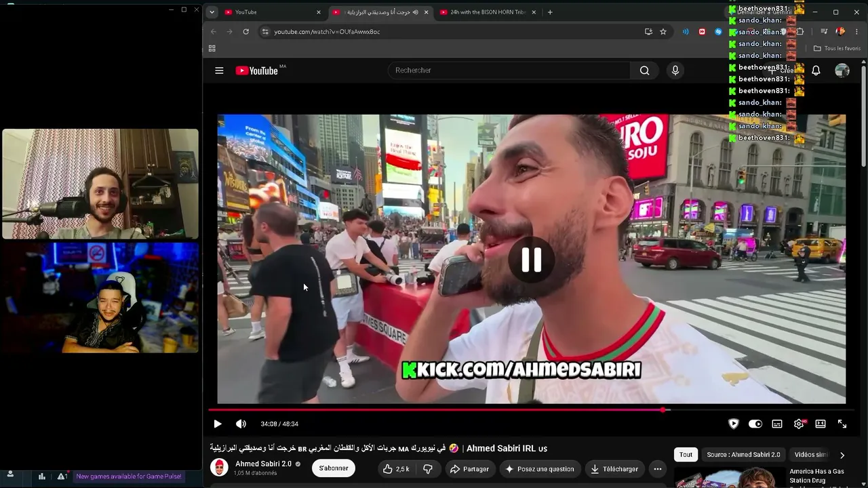Viewport: 868px width, 488px height.
Task: Open more actions (three dots) menu
Action: (657, 469)
